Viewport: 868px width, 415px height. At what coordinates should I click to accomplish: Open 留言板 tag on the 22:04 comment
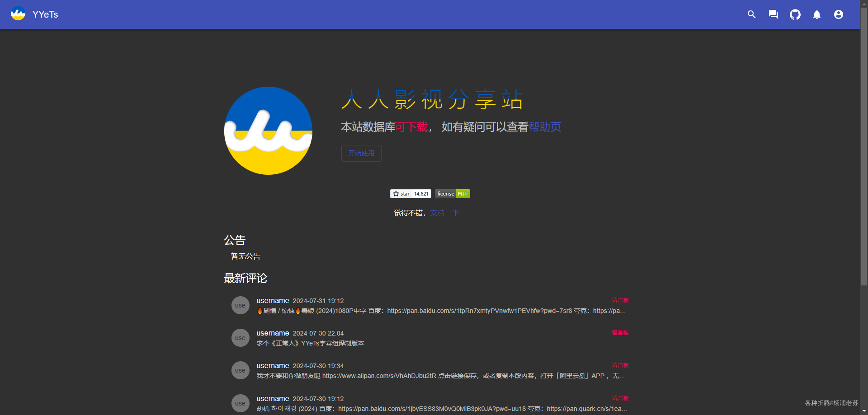click(620, 333)
